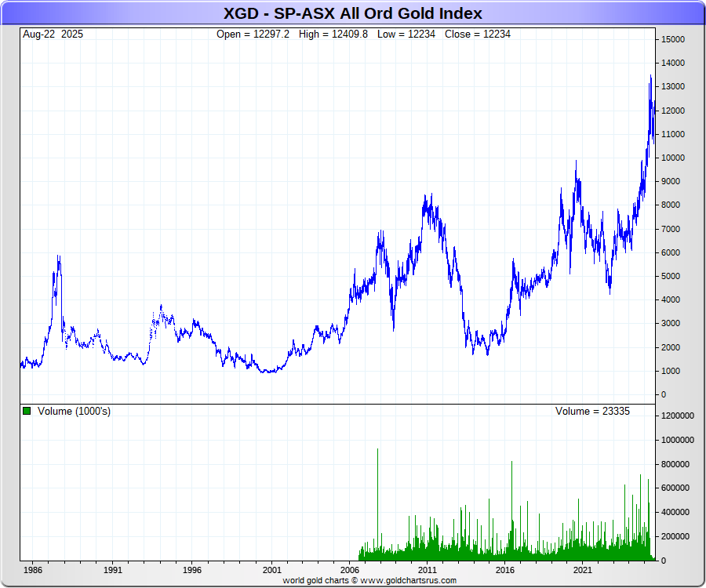Click the 9000 price axis label
Viewport: 706px width, 588px height.
point(671,181)
